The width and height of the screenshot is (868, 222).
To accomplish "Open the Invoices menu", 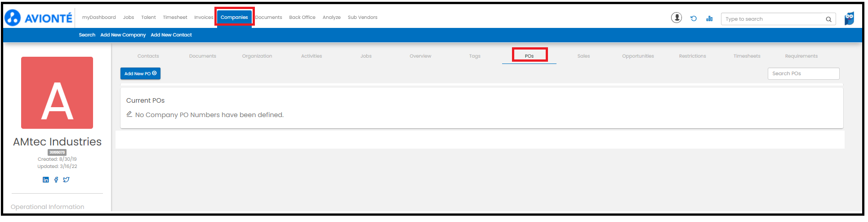I will pyautogui.click(x=204, y=18).
